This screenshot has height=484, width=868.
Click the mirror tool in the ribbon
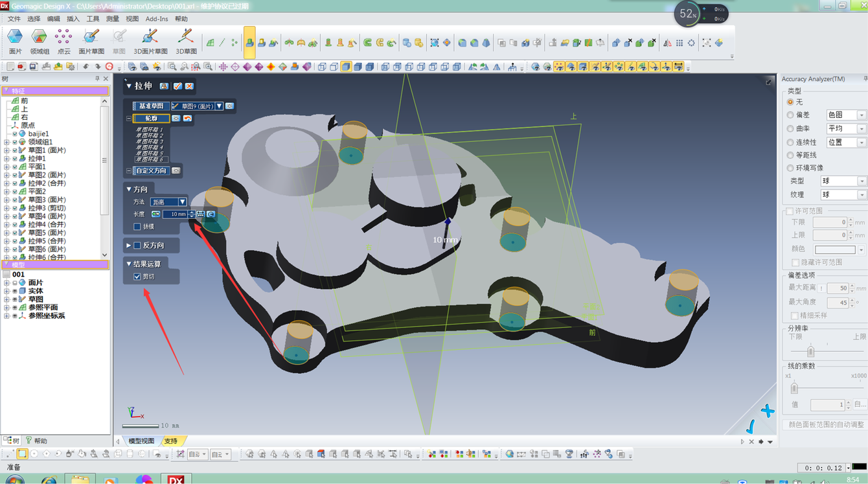(x=667, y=43)
